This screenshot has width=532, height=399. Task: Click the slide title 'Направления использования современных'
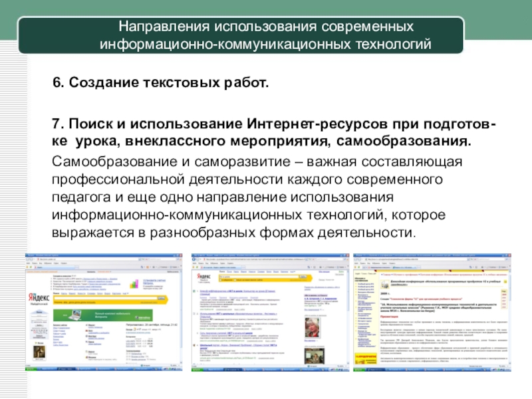[266, 27]
